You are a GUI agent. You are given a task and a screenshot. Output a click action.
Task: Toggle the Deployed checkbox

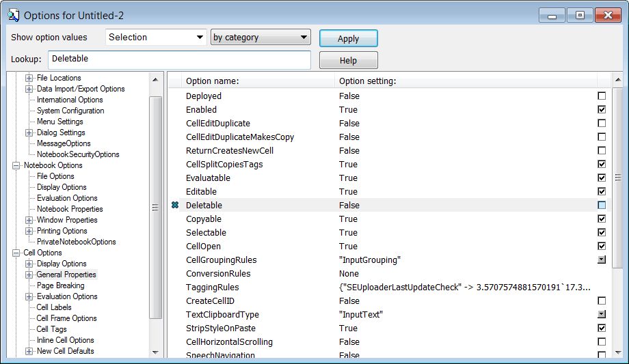[602, 96]
